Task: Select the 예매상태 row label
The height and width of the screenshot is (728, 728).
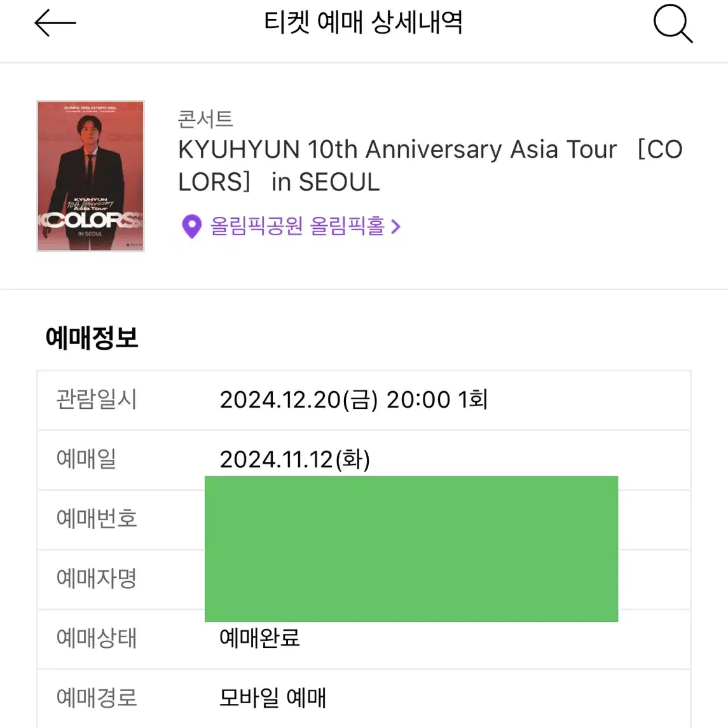Action: tap(97, 638)
